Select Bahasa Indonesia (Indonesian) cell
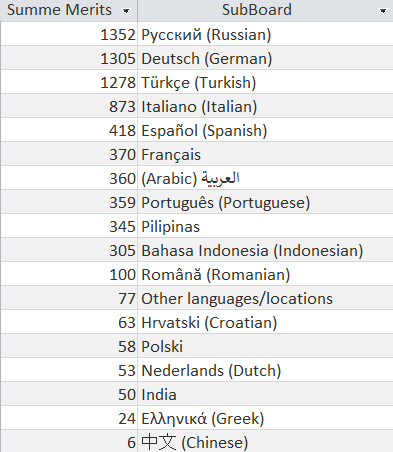This screenshot has height=452, width=393. coord(265,250)
